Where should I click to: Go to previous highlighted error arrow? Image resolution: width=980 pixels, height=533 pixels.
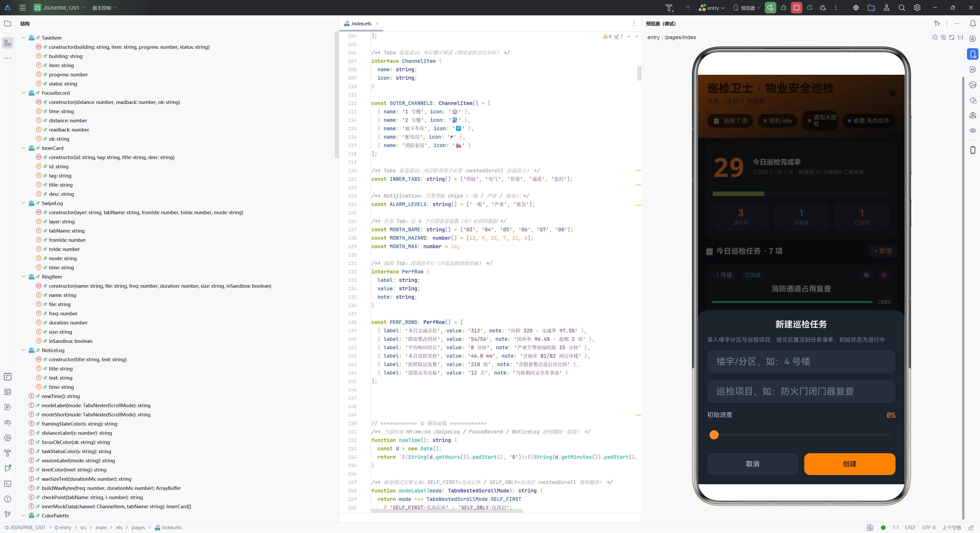[629, 37]
